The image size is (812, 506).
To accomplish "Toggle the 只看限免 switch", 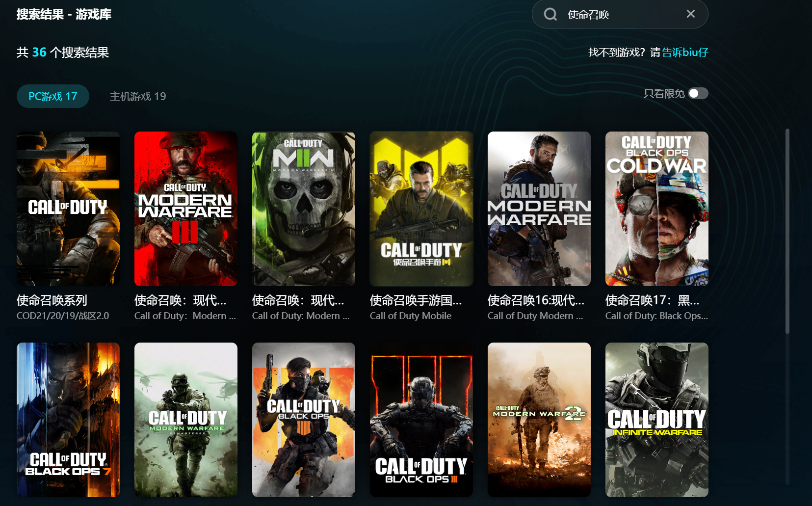I will tap(698, 93).
